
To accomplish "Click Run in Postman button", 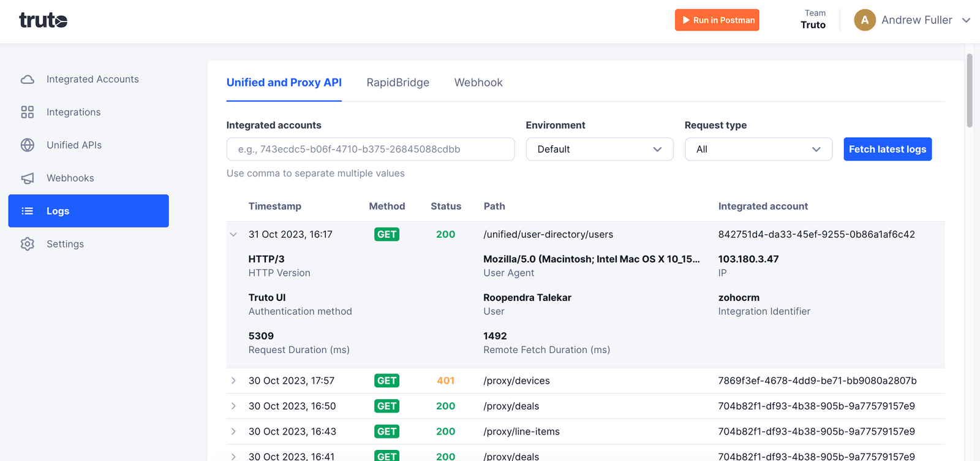I will pos(717,20).
